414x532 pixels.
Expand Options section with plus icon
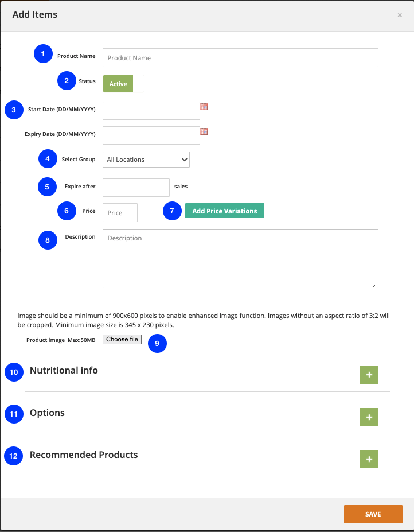[369, 417]
